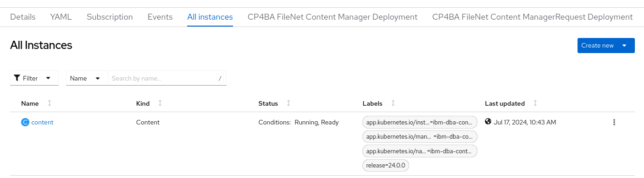
Task: Open the Name search type dropdown
Action: coord(87,78)
